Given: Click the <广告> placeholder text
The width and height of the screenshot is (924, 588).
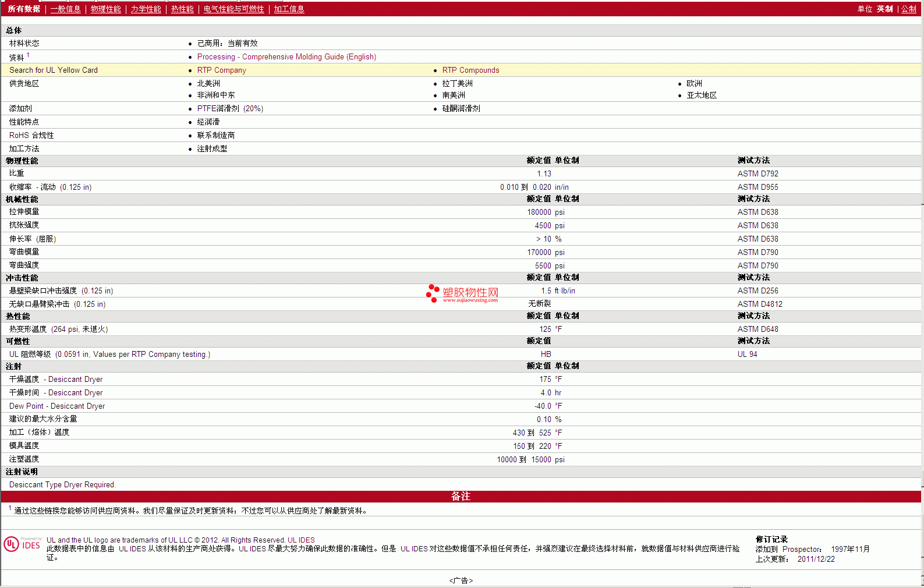Looking at the screenshot, I should (x=461, y=580).
